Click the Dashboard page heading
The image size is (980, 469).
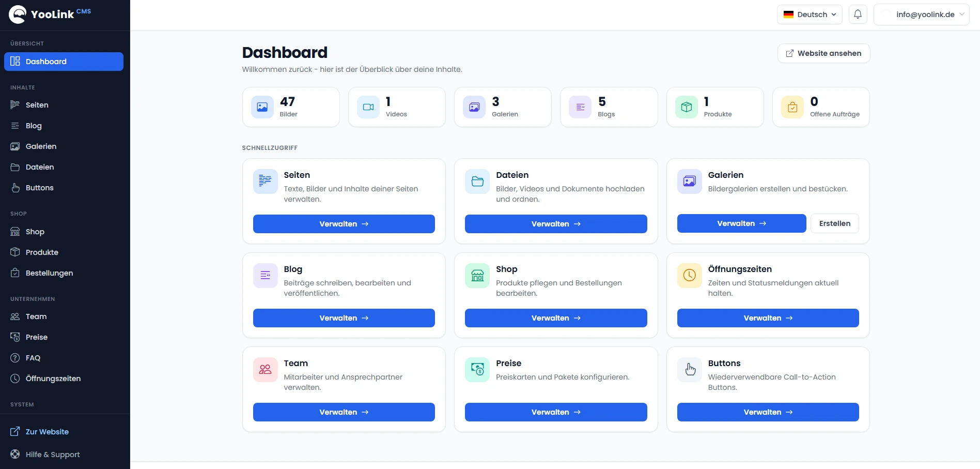pyautogui.click(x=285, y=52)
